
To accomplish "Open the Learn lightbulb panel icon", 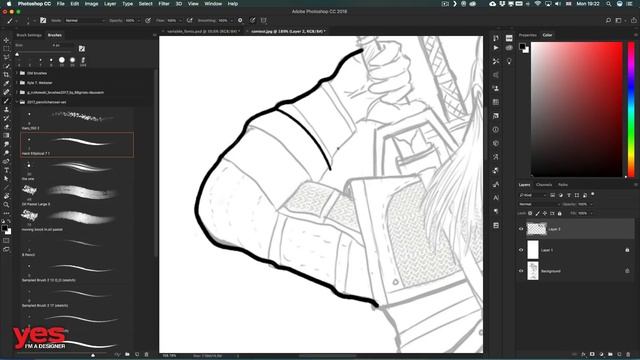I will click(509, 61).
